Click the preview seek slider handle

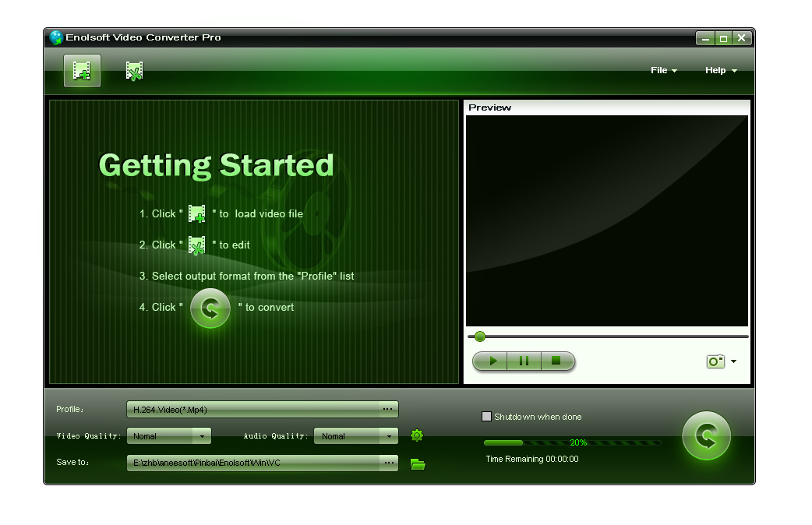(x=480, y=336)
